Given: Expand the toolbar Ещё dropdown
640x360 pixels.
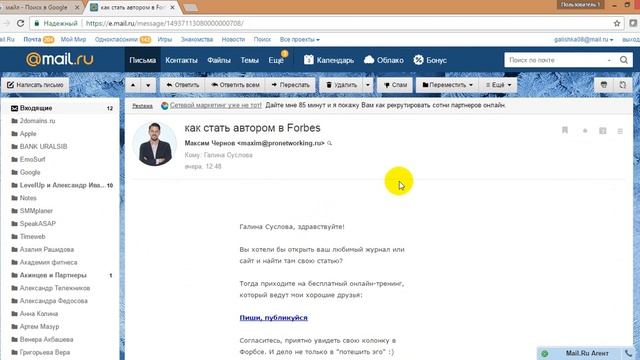Looking at the screenshot, I should click(498, 85).
